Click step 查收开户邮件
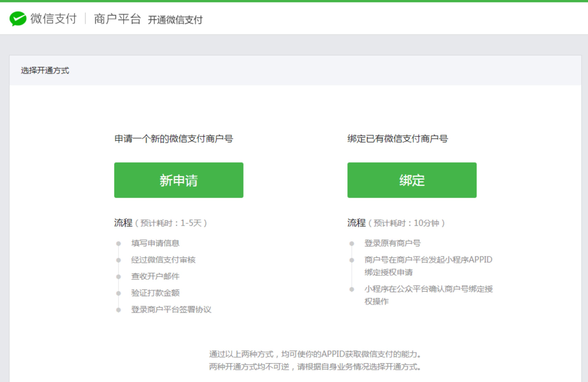Image resolution: width=588 pixels, height=382 pixels. pyautogui.click(x=155, y=276)
